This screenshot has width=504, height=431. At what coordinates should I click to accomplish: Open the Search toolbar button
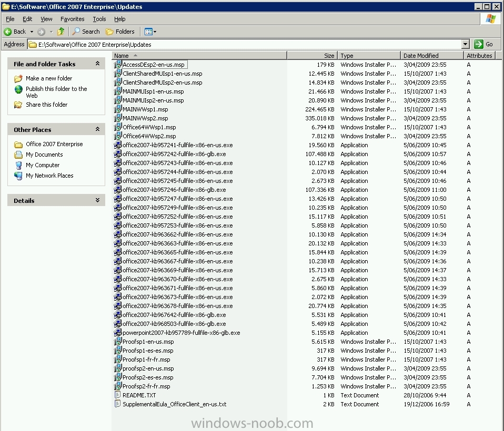coord(86,32)
